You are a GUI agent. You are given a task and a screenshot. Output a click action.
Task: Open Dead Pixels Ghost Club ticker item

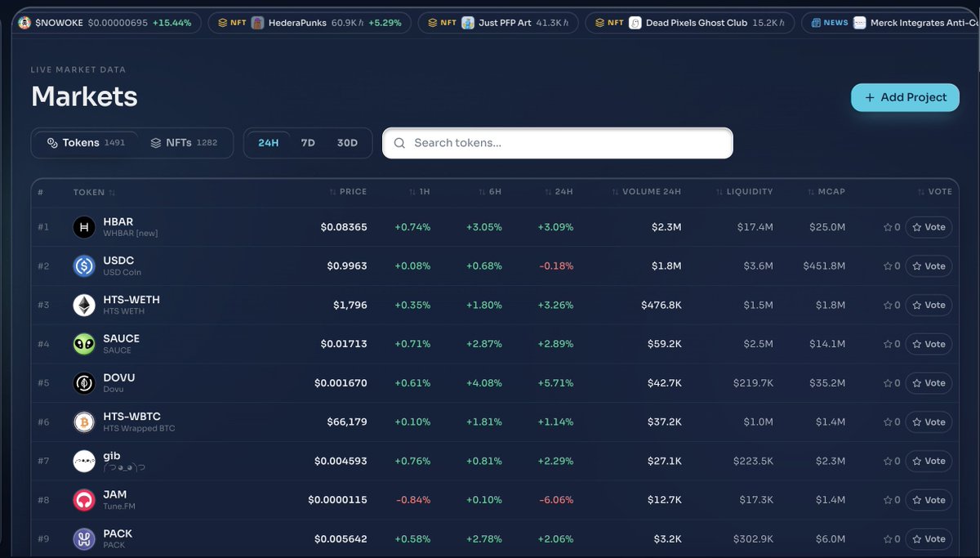point(689,23)
